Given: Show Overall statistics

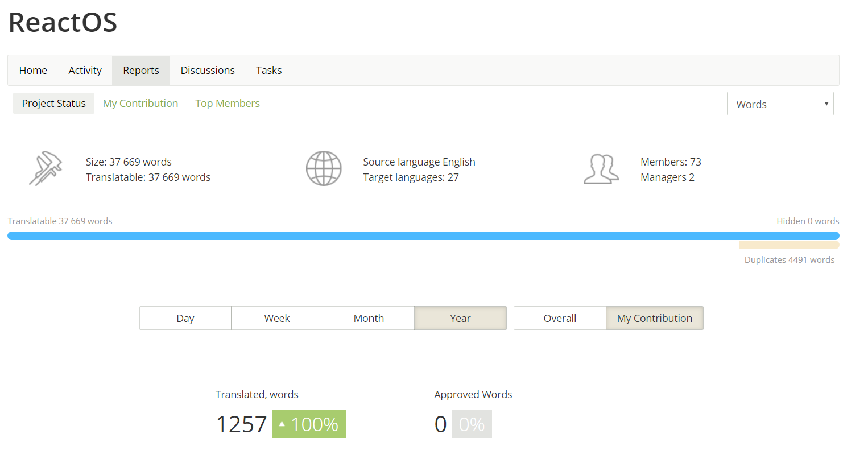Looking at the screenshot, I should pyautogui.click(x=560, y=318).
